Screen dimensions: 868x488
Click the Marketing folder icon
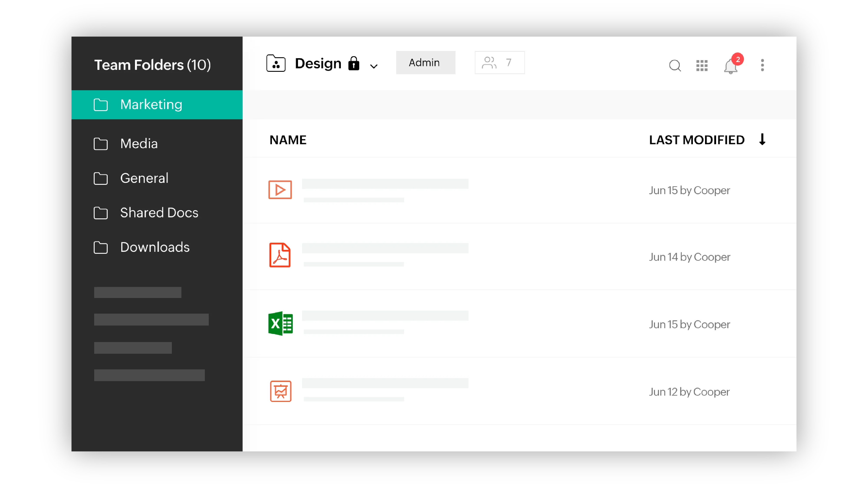click(100, 105)
